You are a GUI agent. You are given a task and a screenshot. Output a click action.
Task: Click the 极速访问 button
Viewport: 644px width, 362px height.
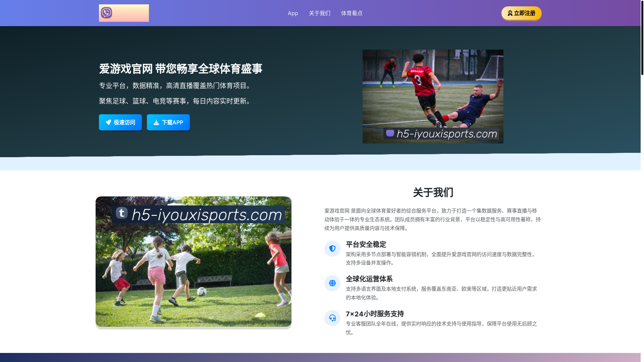pos(120,122)
